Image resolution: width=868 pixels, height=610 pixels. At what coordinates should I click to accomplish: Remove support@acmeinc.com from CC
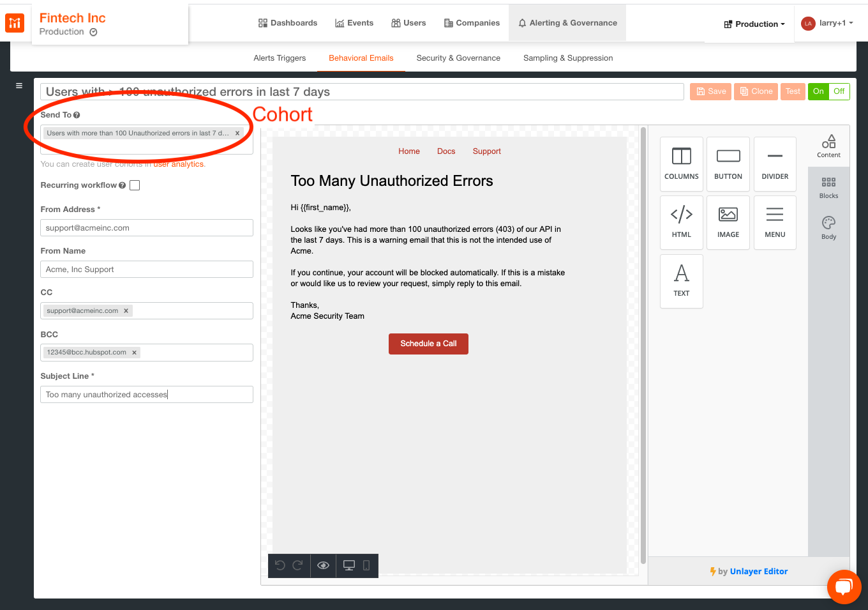[x=126, y=311]
